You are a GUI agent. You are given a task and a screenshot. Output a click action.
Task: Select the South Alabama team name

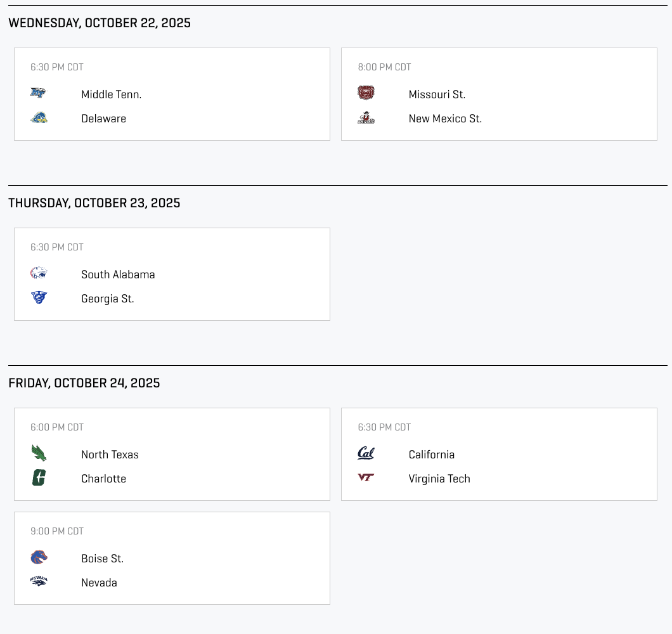click(x=118, y=275)
